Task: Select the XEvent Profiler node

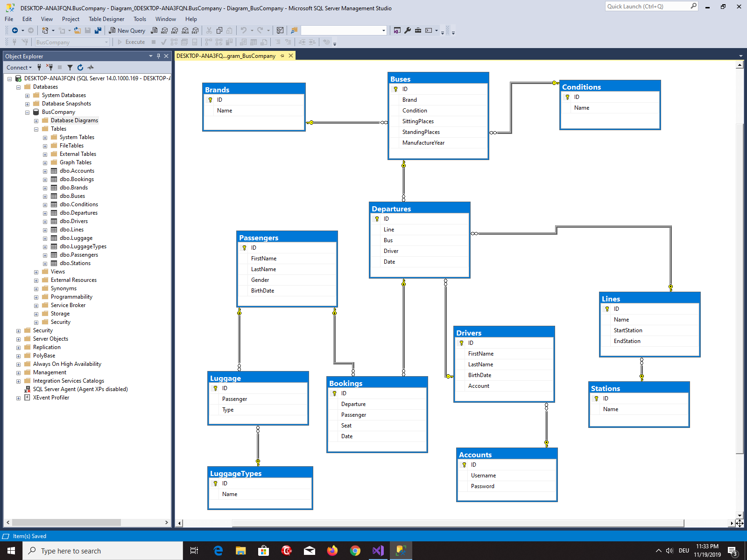Action: click(x=51, y=398)
